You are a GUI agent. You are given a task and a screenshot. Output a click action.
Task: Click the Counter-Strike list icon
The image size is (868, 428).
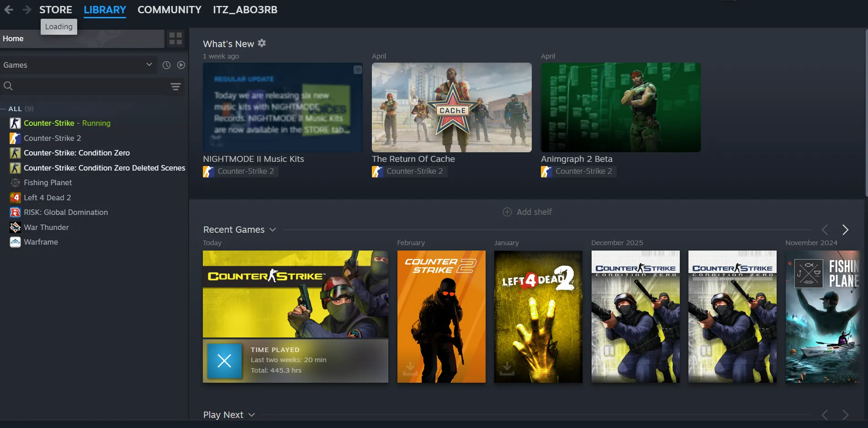coord(16,123)
